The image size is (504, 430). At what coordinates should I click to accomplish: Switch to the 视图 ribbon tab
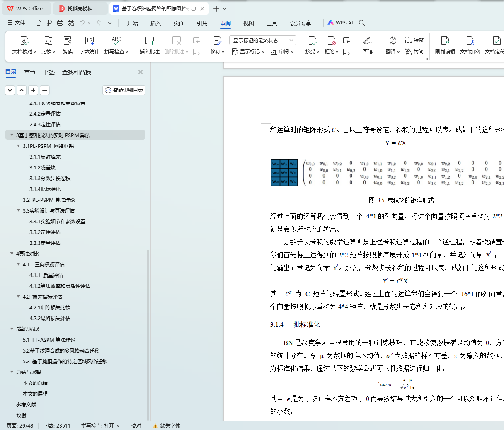[249, 23]
